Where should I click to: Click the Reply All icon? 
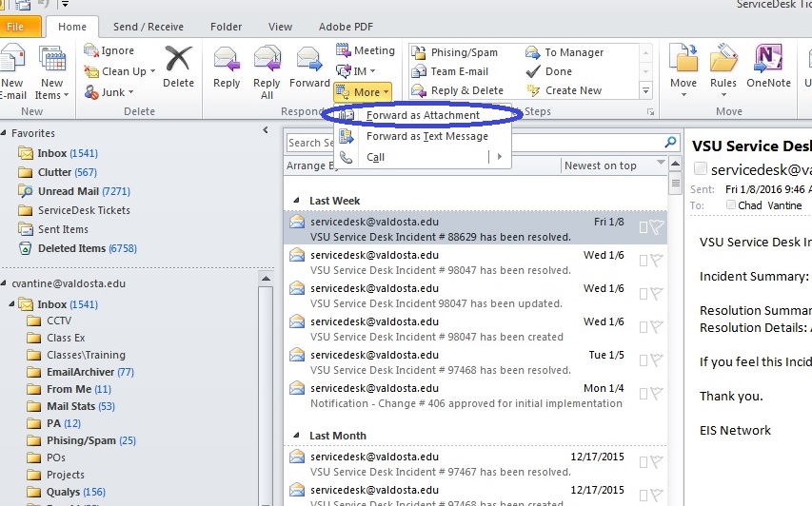(267, 60)
